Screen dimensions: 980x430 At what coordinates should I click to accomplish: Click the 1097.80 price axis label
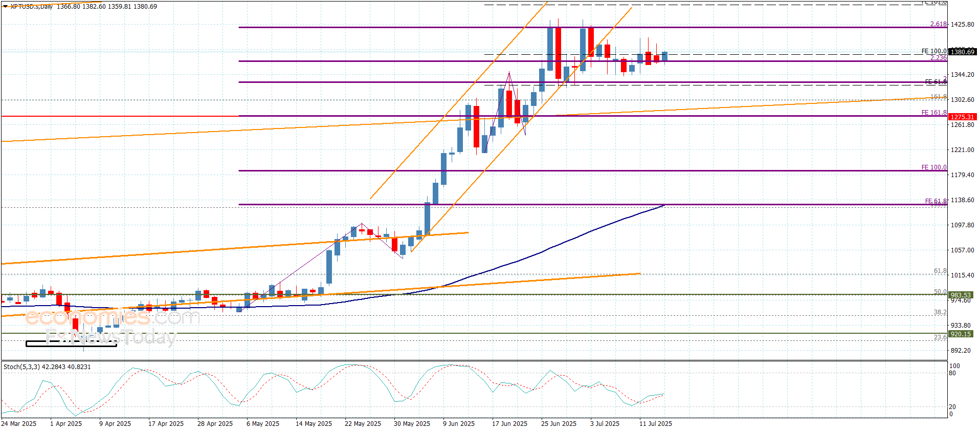click(x=962, y=225)
